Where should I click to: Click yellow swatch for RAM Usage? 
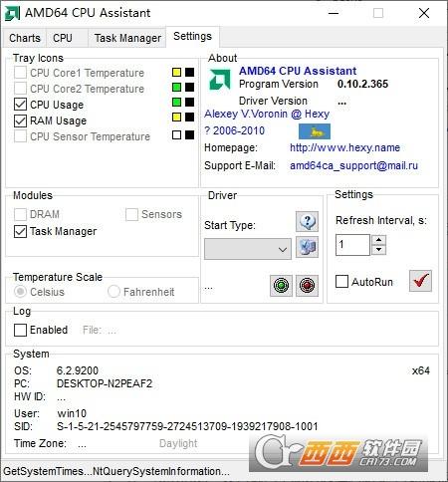click(x=176, y=118)
